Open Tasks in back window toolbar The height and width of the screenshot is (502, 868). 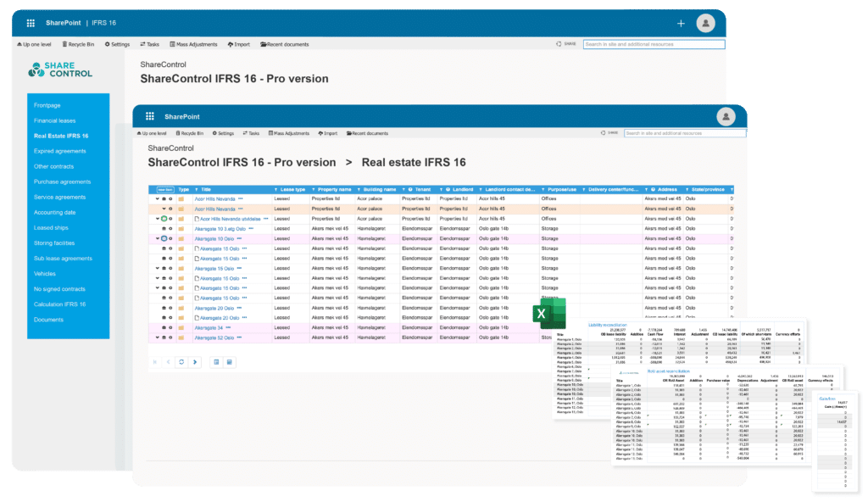[x=149, y=44]
